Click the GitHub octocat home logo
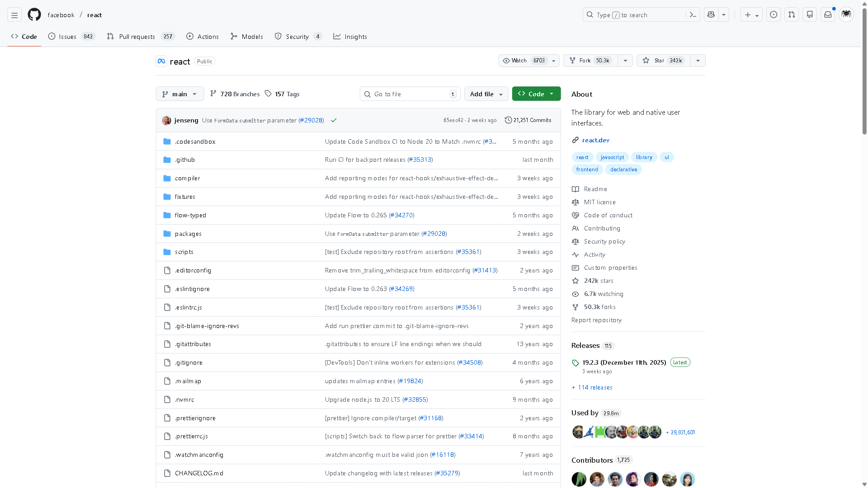 tap(34, 14)
